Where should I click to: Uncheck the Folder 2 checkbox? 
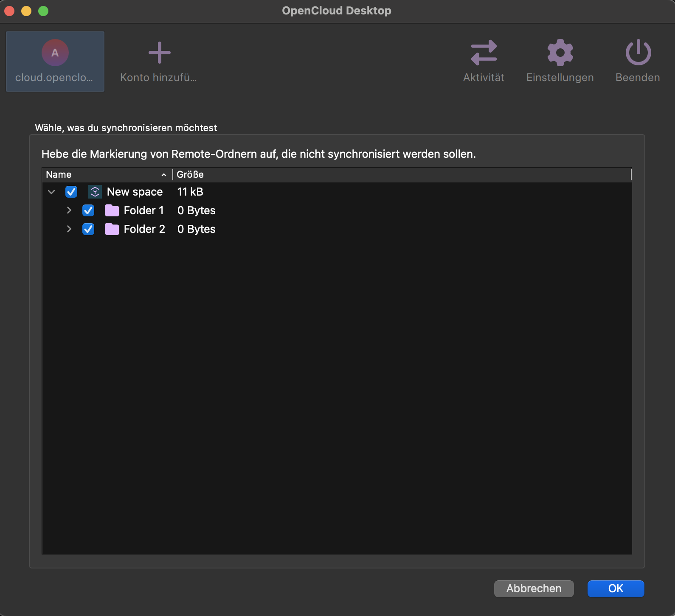click(x=88, y=229)
